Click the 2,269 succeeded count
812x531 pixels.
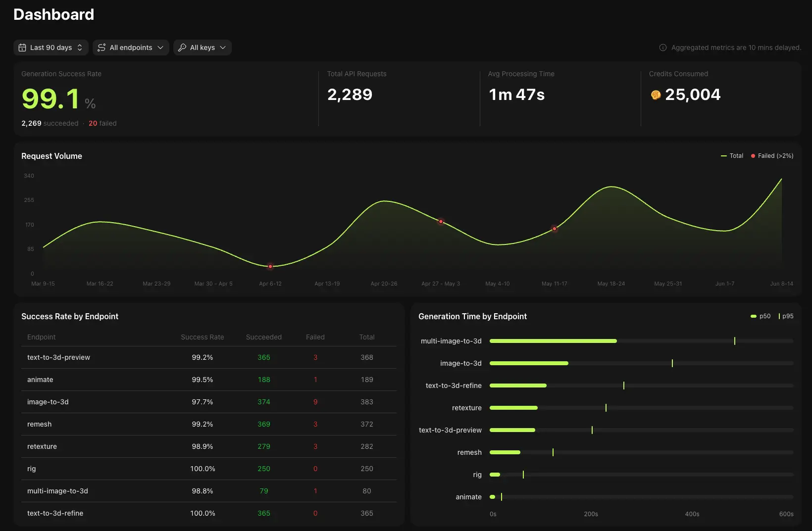pos(31,123)
